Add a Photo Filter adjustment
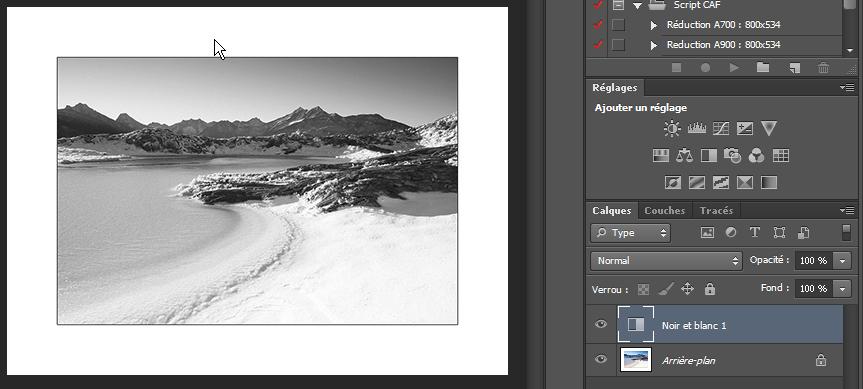The image size is (863, 389). point(733,156)
